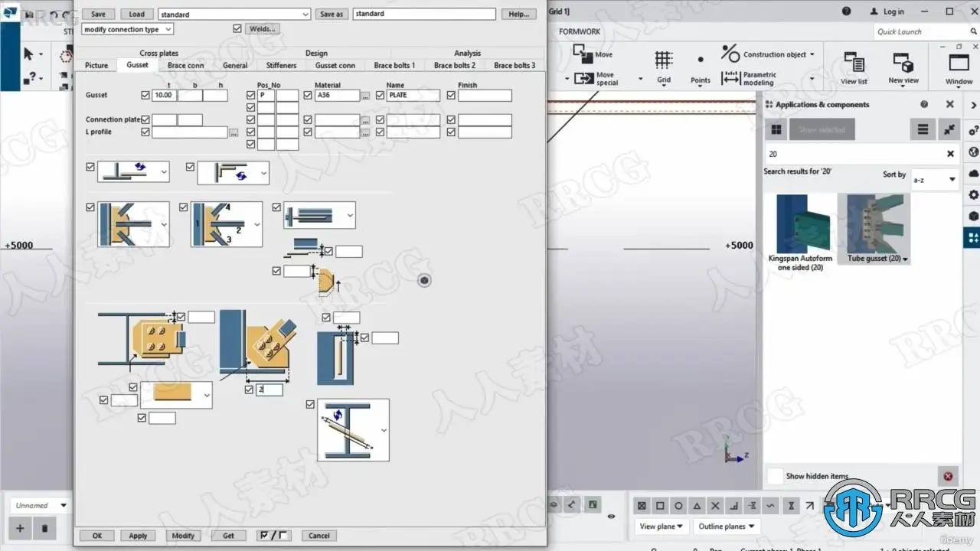Screen dimensions: 980x551
Task: Click the check-all toggle button
Action: coord(273,536)
